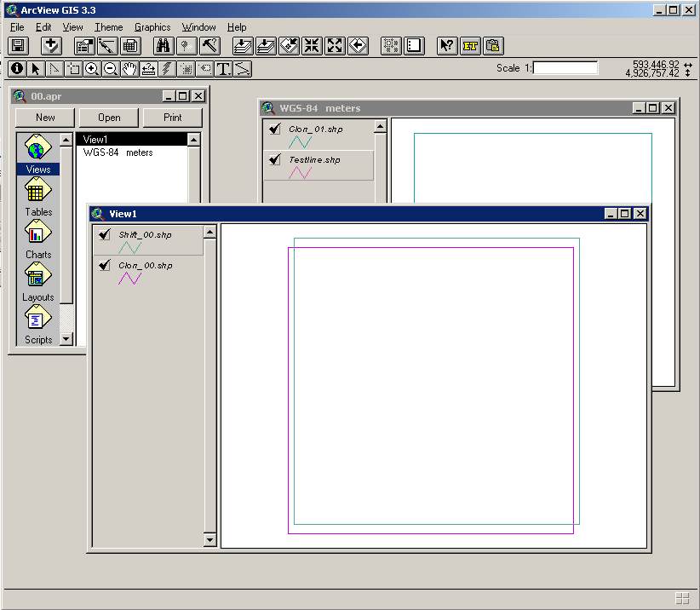Select the Draw Line tool
This screenshot has width=700, height=610.
click(242, 69)
